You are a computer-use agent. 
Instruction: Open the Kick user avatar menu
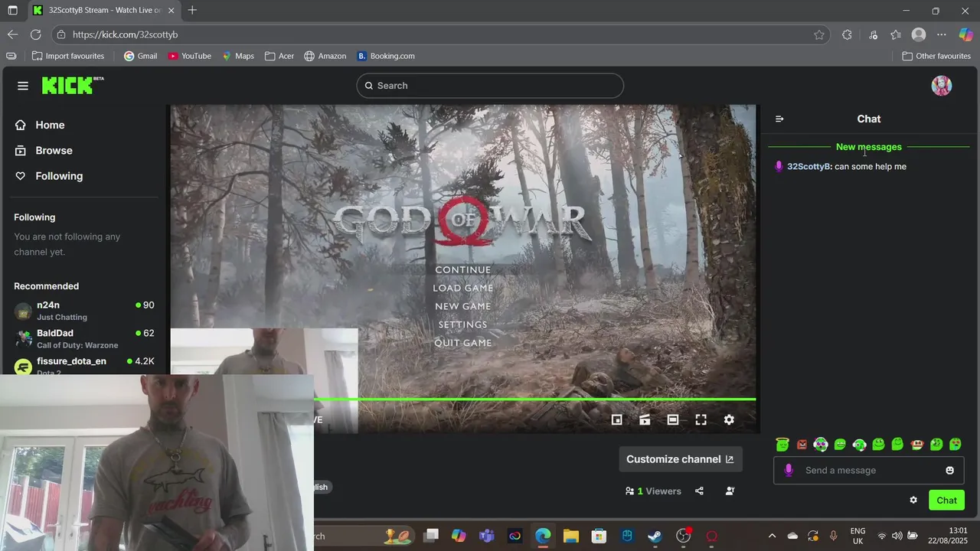[941, 86]
